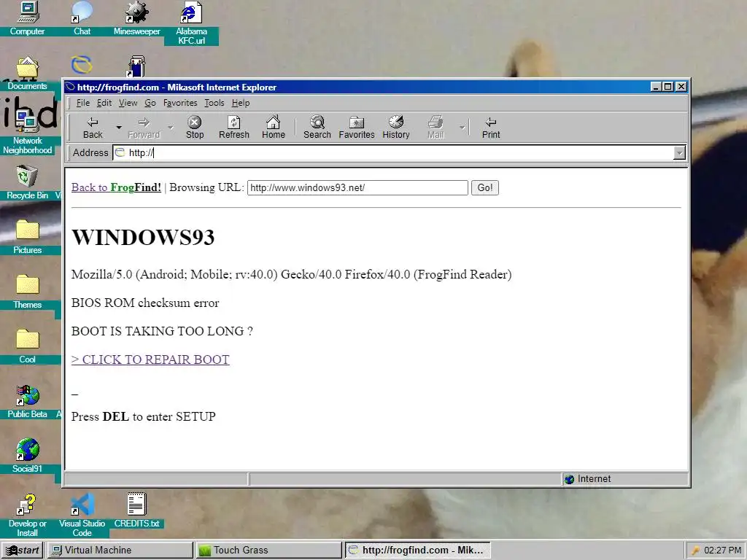Click the Mail toolbar button

(x=436, y=128)
